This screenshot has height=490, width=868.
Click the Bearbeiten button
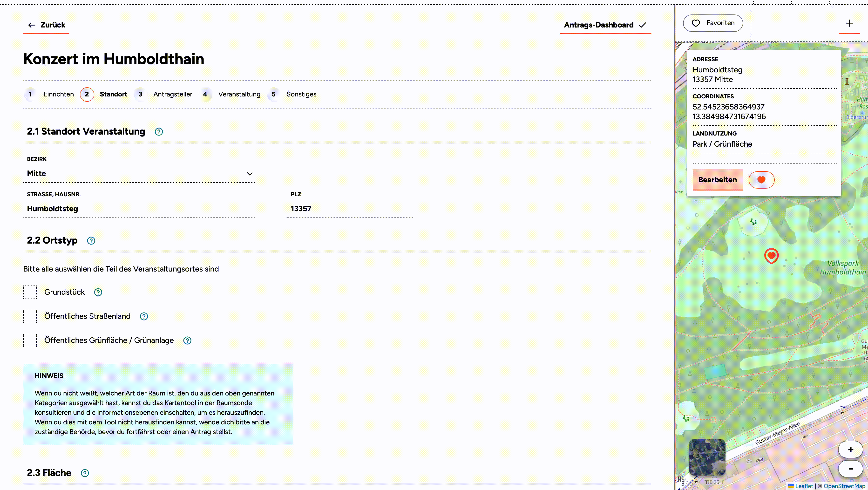(x=717, y=180)
